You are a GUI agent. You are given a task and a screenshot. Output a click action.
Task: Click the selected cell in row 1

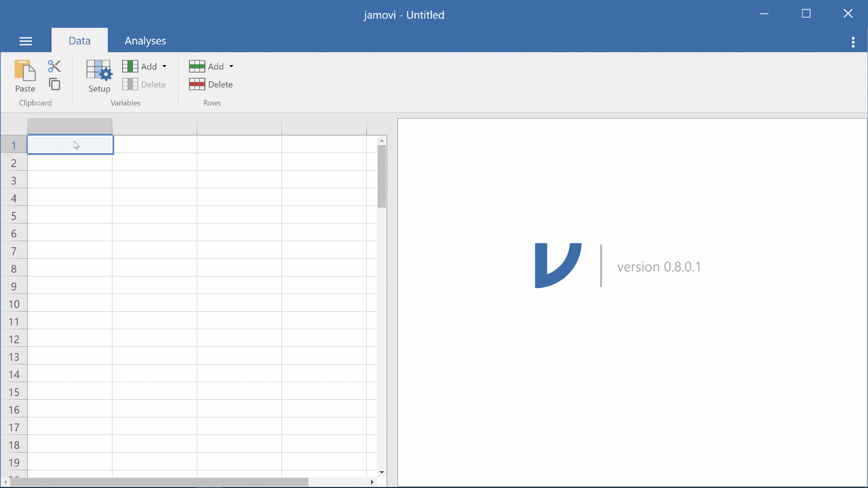click(x=70, y=145)
